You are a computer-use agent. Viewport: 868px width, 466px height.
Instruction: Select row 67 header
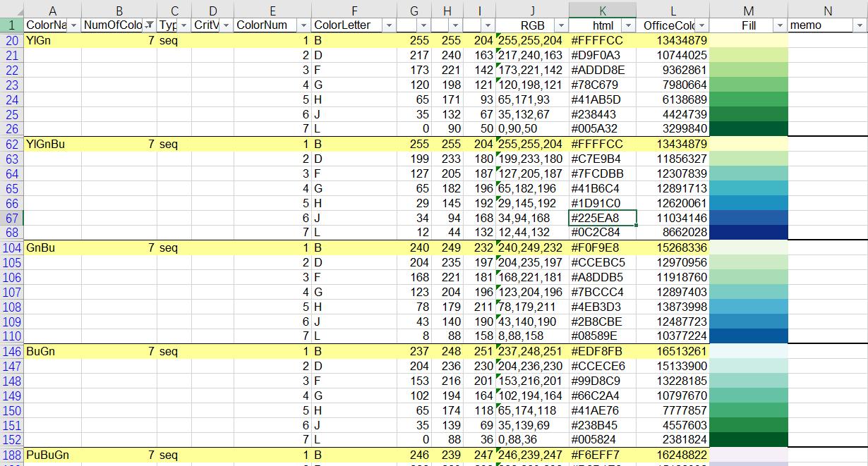pyautogui.click(x=12, y=218)
